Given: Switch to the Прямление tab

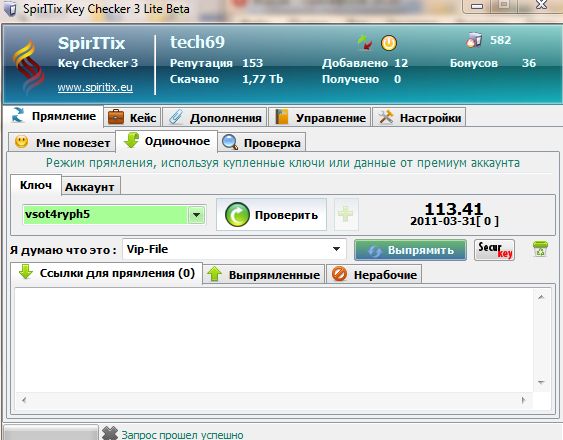Looking at the screenshot, I should pos(54,116).
